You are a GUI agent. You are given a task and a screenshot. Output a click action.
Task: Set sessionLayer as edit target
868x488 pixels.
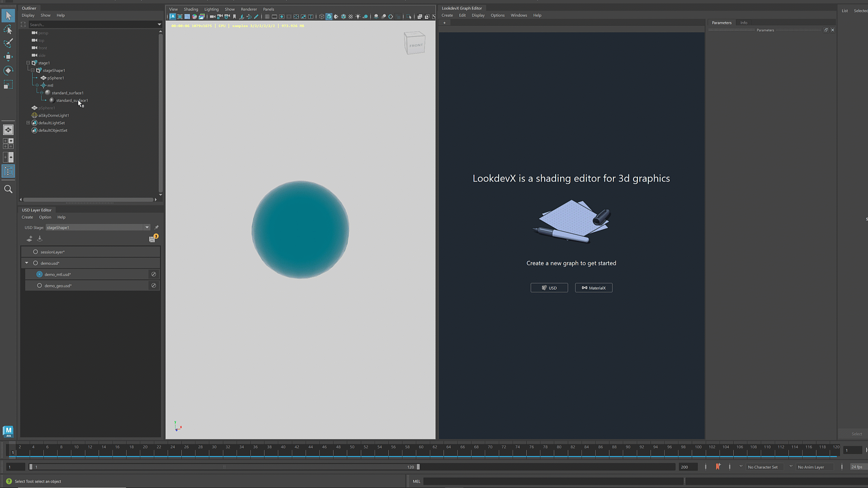click(35, 252)
